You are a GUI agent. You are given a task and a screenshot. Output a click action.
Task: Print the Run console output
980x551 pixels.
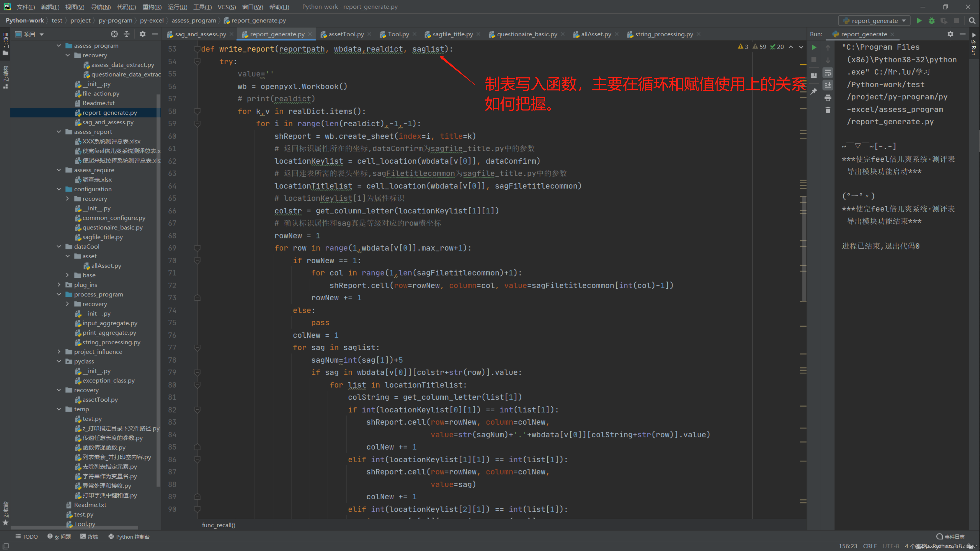pyautogui.click(x=828, y=98)
